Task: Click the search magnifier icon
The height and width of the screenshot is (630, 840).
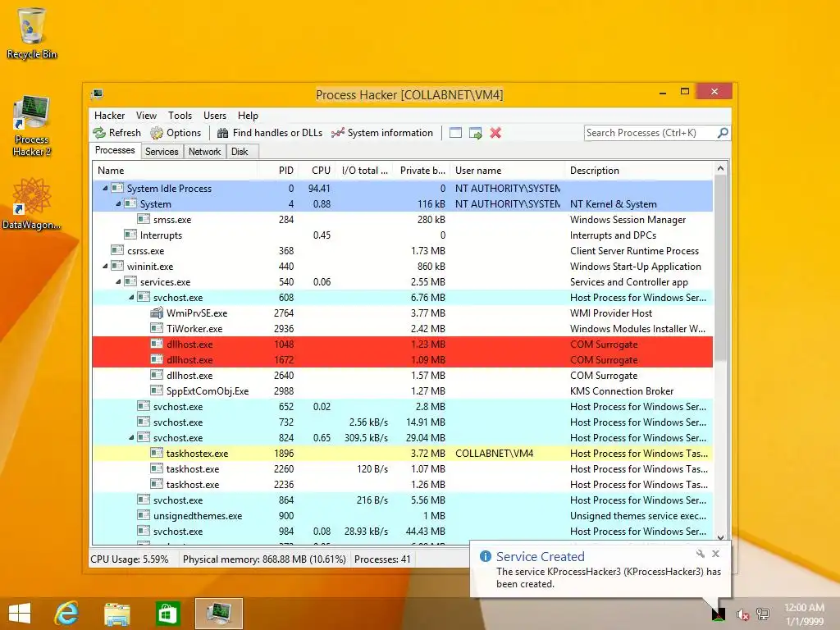Action: point(723,132)
